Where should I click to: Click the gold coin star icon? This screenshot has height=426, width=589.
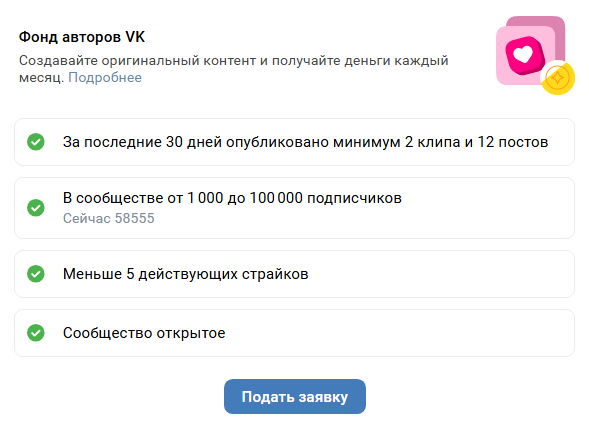point(558,78)
